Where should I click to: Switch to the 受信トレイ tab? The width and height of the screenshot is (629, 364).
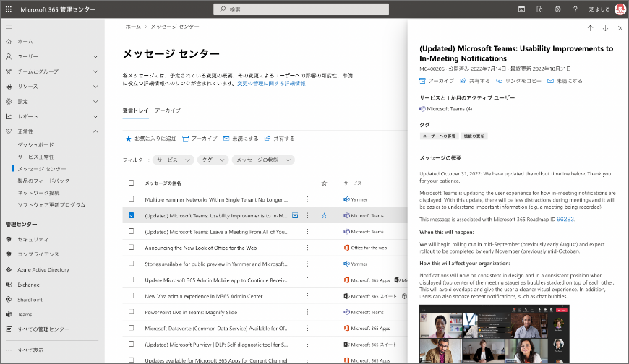coord(136,110)
